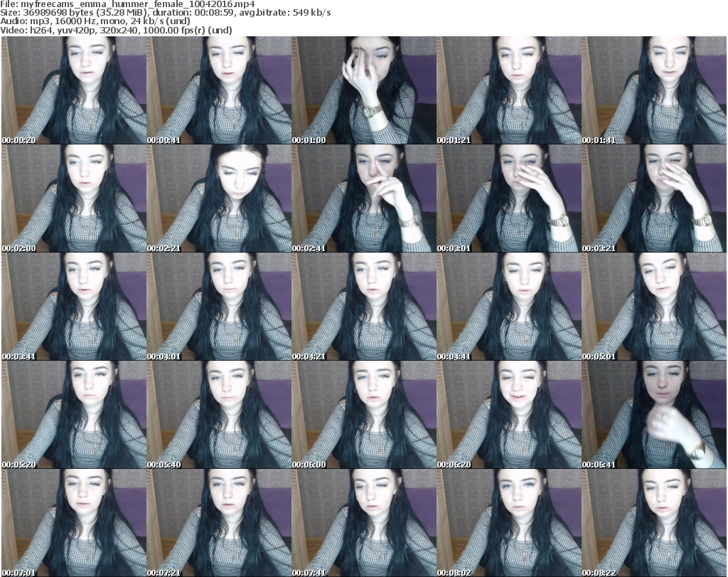This screenshot has height=577, width=728.
Task: Click the Audio: mp3 info line
Action: coord(95,21)
